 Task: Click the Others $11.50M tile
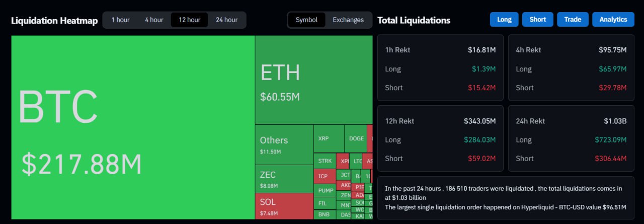coord(284,144)
